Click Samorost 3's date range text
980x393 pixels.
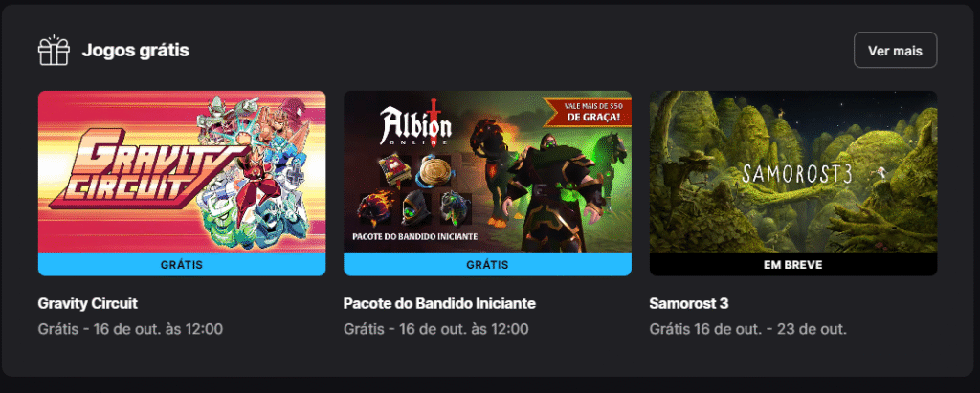pyautogui.click(x=747, y=329)
